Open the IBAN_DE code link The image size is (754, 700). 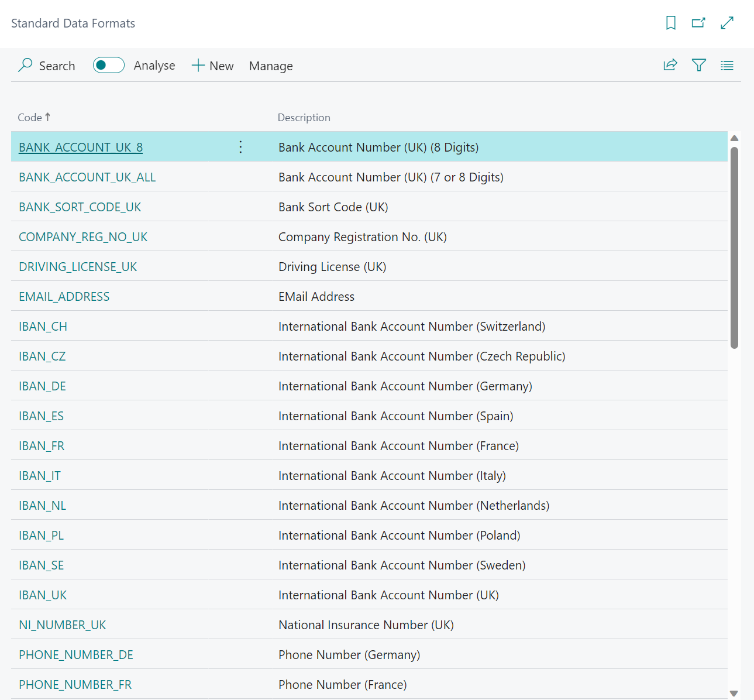click(x=42, y=386)
